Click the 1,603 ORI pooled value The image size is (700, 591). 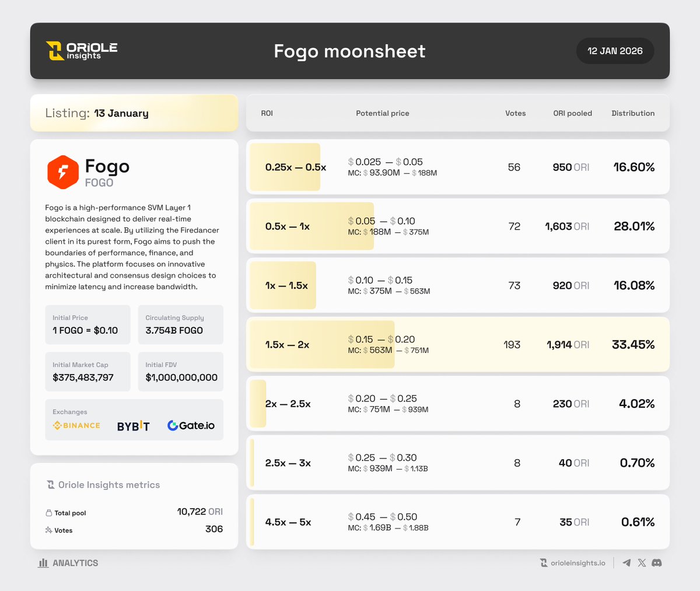click(568, 226)
